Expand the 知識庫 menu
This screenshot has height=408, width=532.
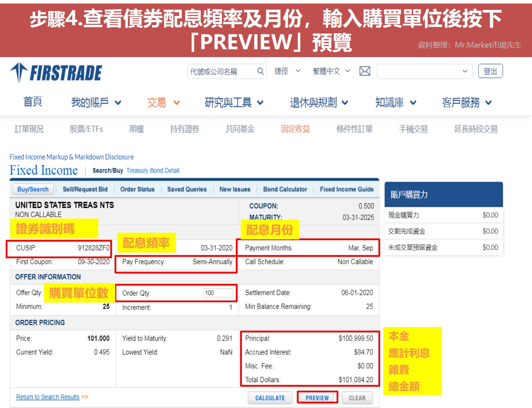click(395, 103)
